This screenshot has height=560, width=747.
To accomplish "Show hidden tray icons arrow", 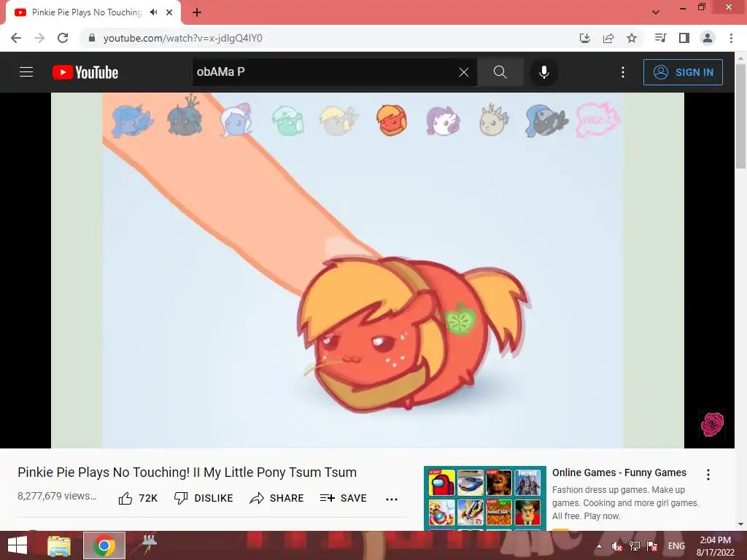I will click(x=600, y=546).
